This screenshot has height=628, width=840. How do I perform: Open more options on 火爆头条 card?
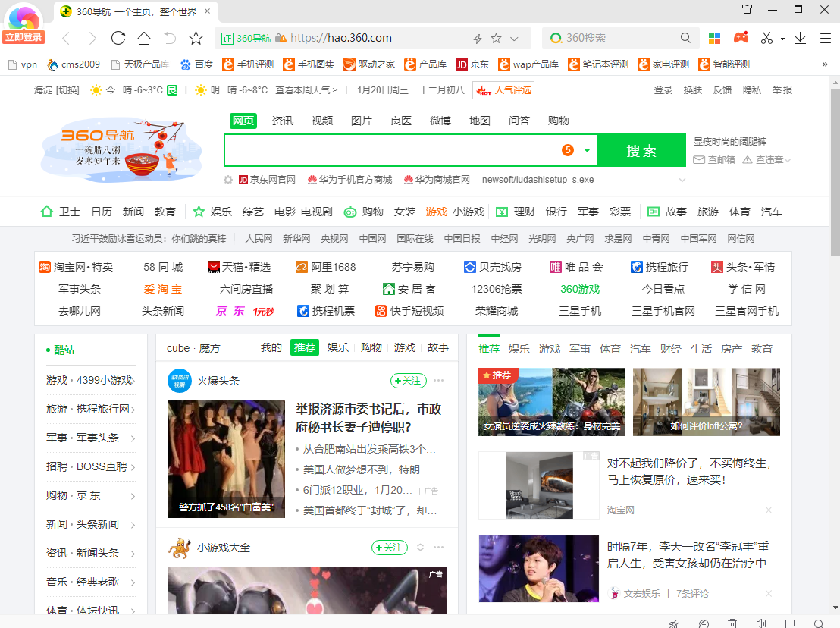point(439,381)
